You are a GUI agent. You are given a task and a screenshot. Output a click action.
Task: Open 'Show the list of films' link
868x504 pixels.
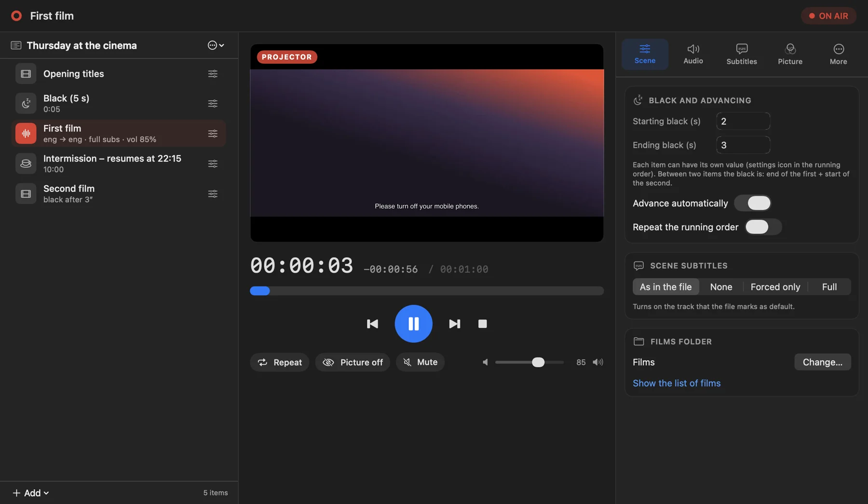[677, 383]
